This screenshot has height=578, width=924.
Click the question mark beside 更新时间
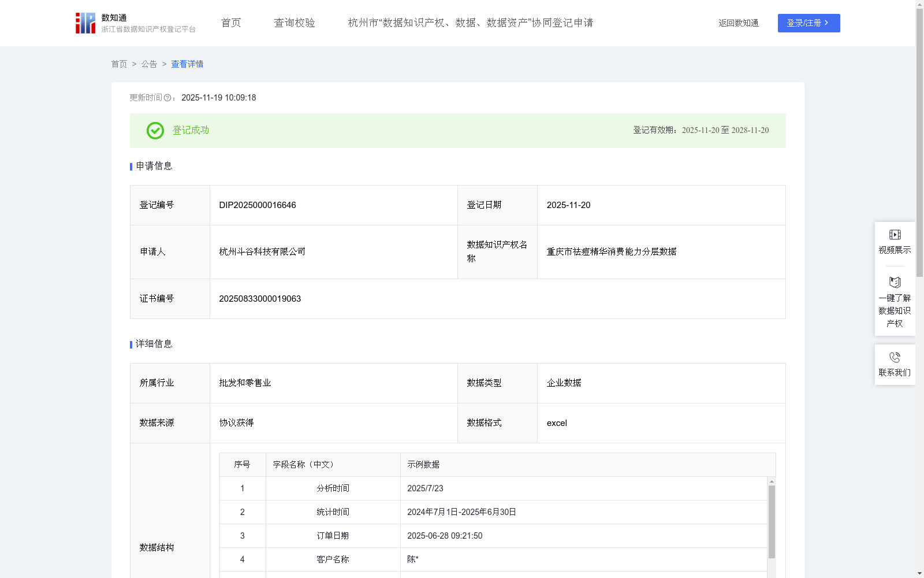[x=167, y=98]
